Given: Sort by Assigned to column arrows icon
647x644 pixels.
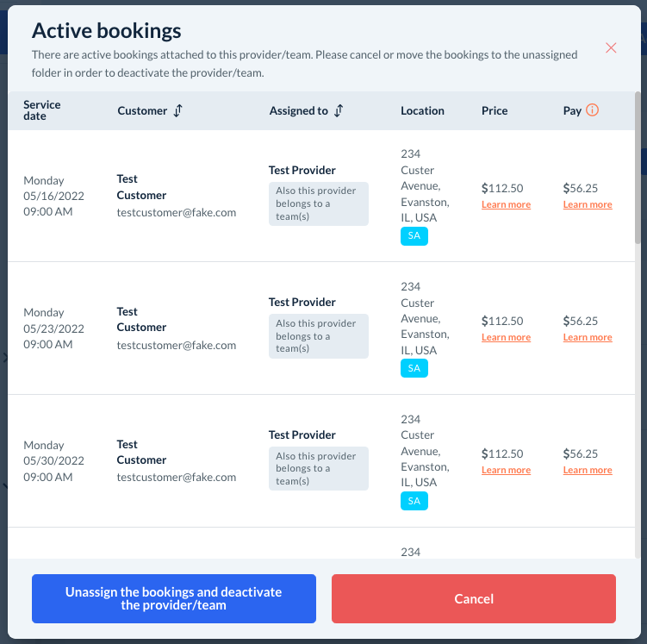Looking at the screenshot, I should click(339, 110).
